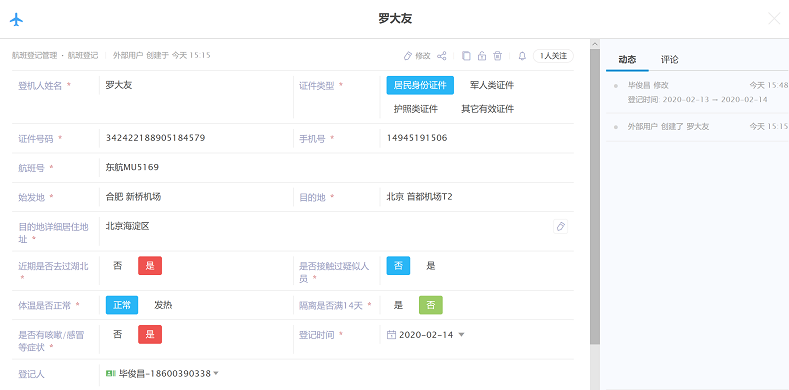
Task: Choose 是 for 是否接触过疑似人员
Action: tap(431, 266)
